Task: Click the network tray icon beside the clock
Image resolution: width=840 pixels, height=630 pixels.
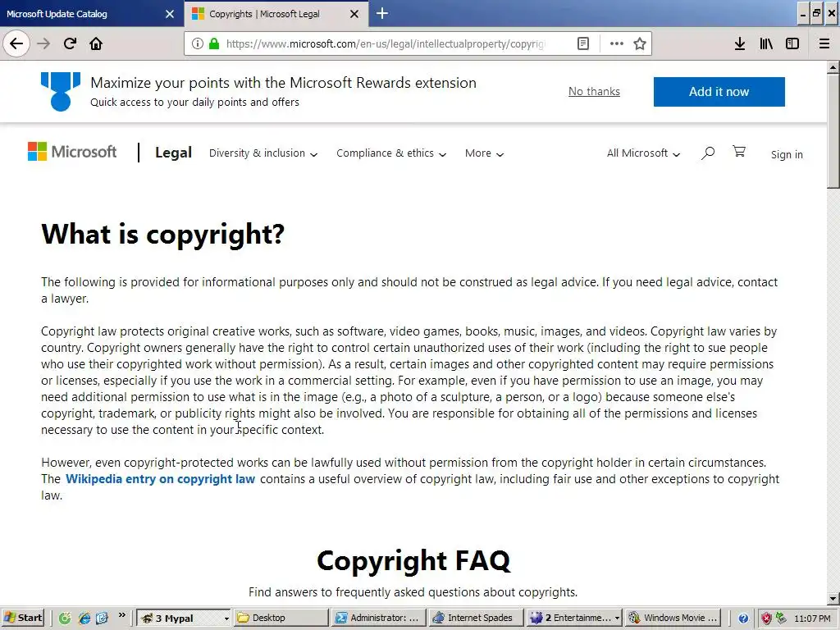Action: [781, 619]
